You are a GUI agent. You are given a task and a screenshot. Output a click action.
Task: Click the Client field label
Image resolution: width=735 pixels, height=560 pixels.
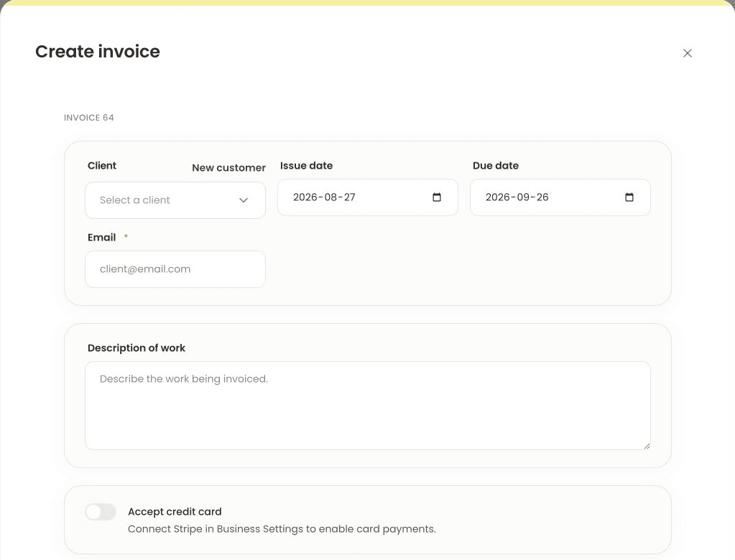(102, 166)
